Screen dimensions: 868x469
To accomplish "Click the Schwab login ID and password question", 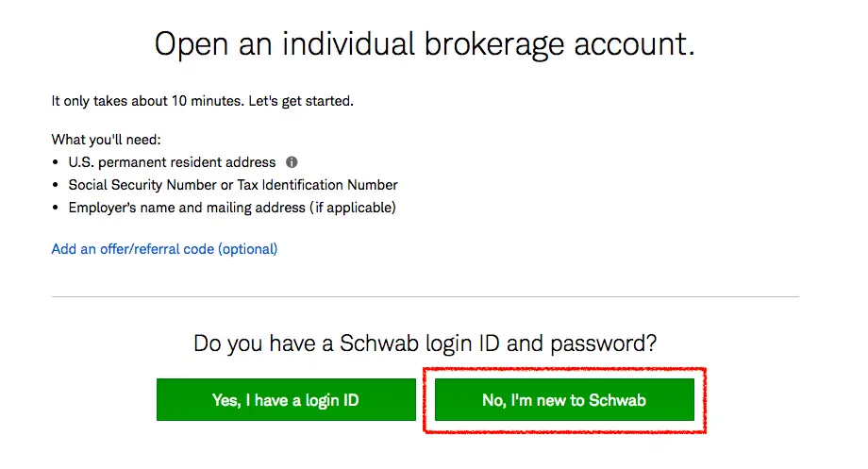I will [425, 343].
